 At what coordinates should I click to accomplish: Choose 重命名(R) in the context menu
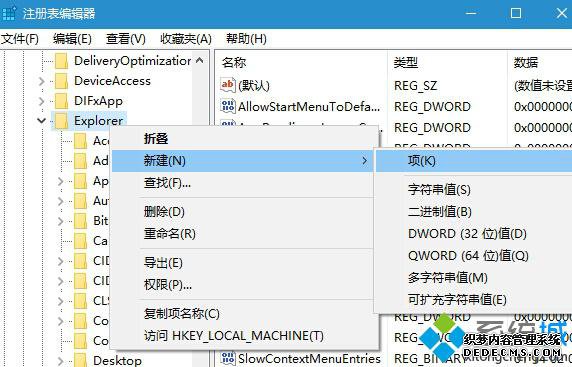244,234
